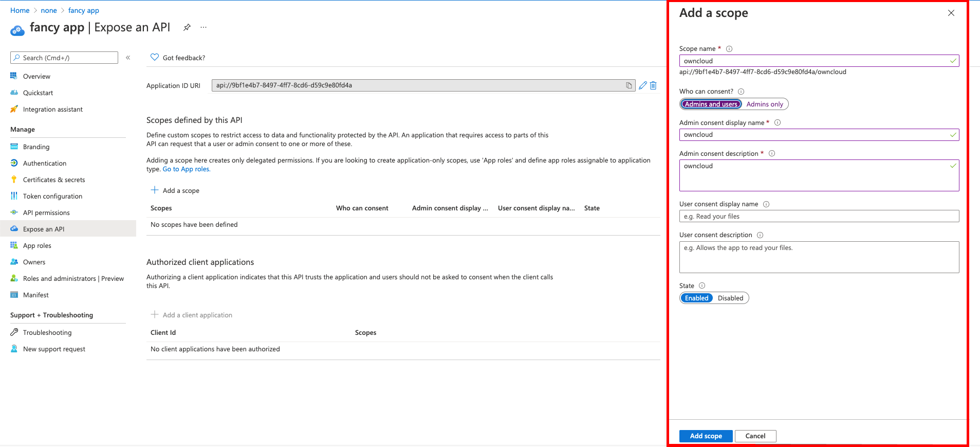Screen dimensions: 980x447
Task: Pin the fancy app blade
Action: point(187,27)
